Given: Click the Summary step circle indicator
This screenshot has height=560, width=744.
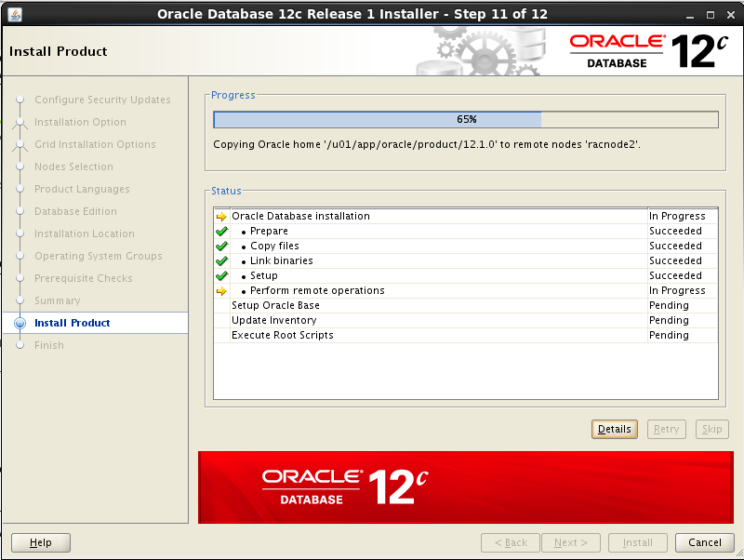Looking at the screenshot, I should (x=20, y=300).
